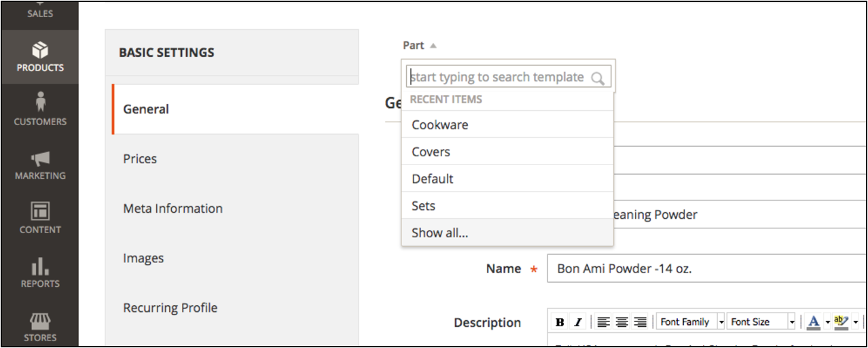Align description text to the right
868x348 pixels.
(x=640, y=322)
